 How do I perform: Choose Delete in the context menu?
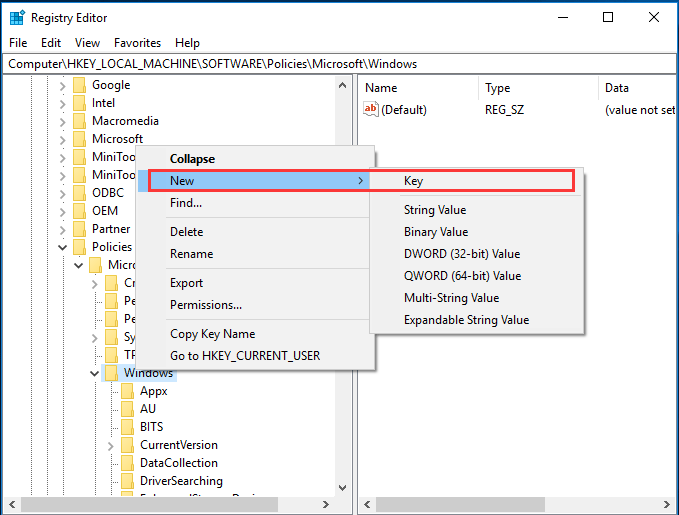pyautogui.click(x=255, y=232)
